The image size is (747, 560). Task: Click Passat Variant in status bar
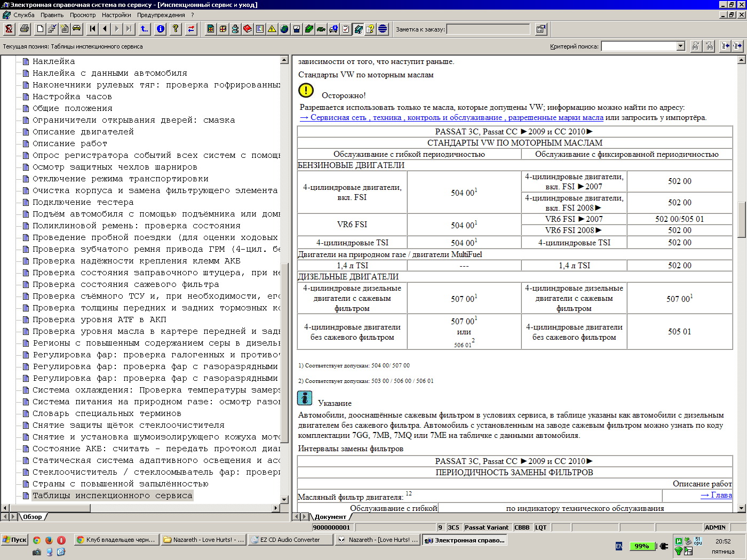[x=487, y=527]
